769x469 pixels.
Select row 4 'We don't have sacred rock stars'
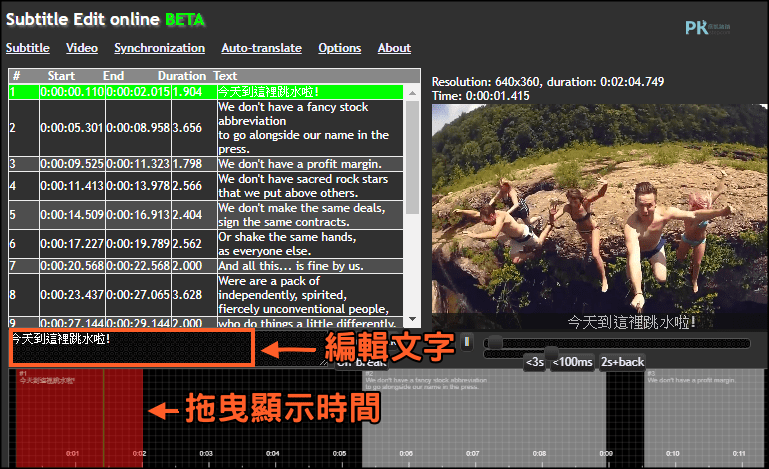[206, 186]
